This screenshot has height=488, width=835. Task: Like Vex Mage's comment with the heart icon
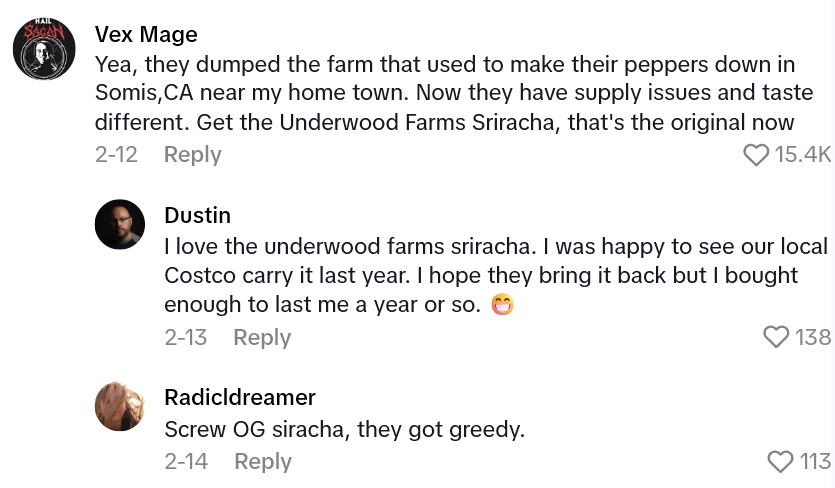[x=756, y=155]
